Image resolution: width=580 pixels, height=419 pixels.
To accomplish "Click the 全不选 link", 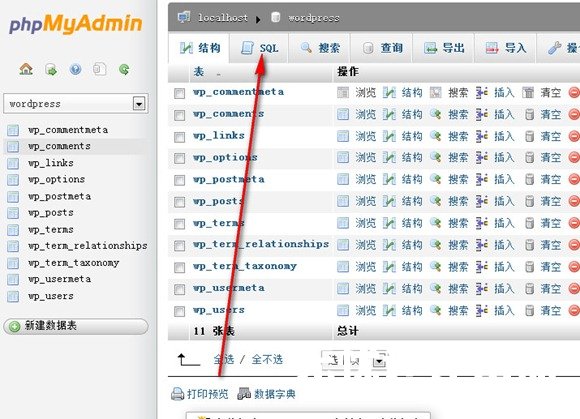I will pyautogui.click(x=267, y=359).
